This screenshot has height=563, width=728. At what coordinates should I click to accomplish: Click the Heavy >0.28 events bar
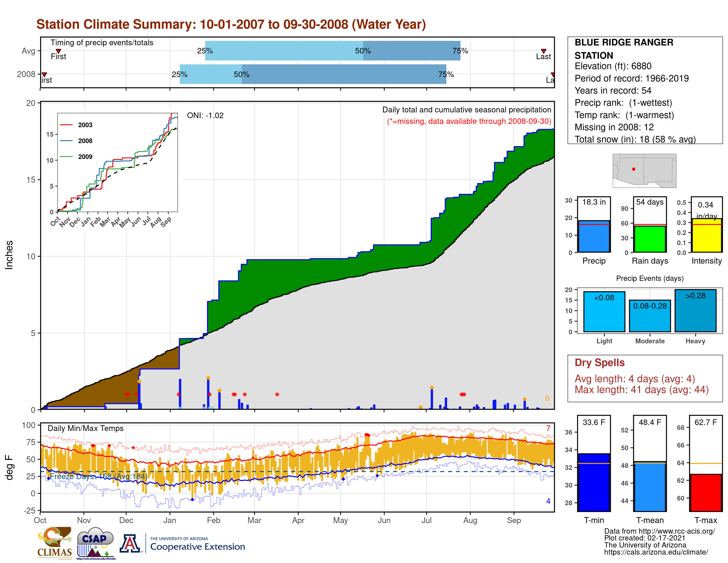coord(695,310)
